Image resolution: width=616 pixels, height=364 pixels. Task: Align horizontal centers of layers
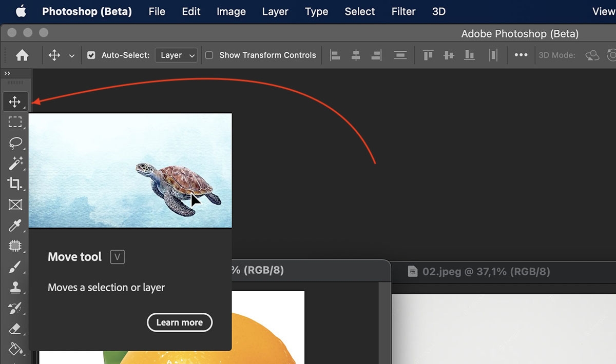coord(356,55)
